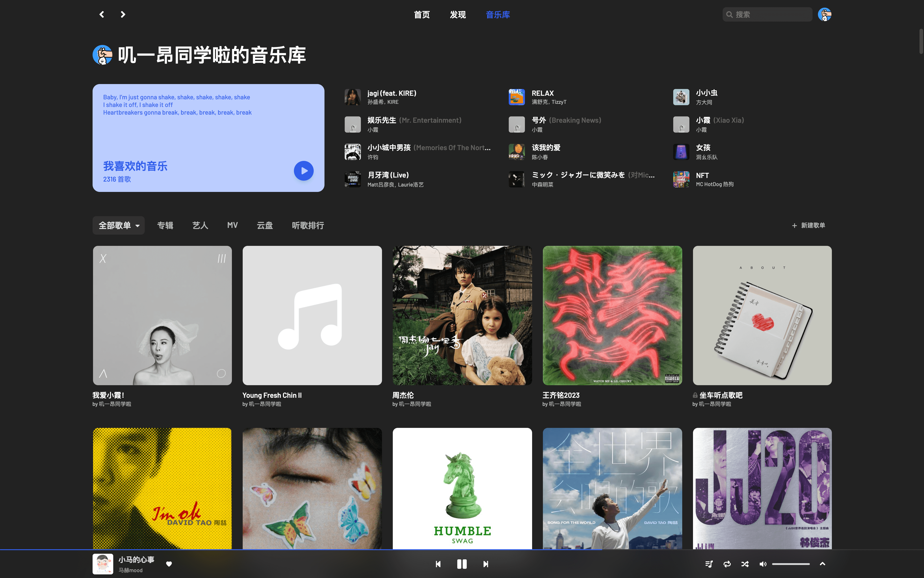Open the play queue list
Viewport: 924px width, 578px height.
[709, 564]
